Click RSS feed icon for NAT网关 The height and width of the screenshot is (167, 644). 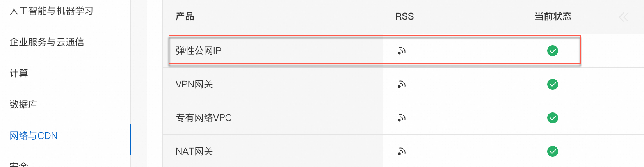[402, 151]
